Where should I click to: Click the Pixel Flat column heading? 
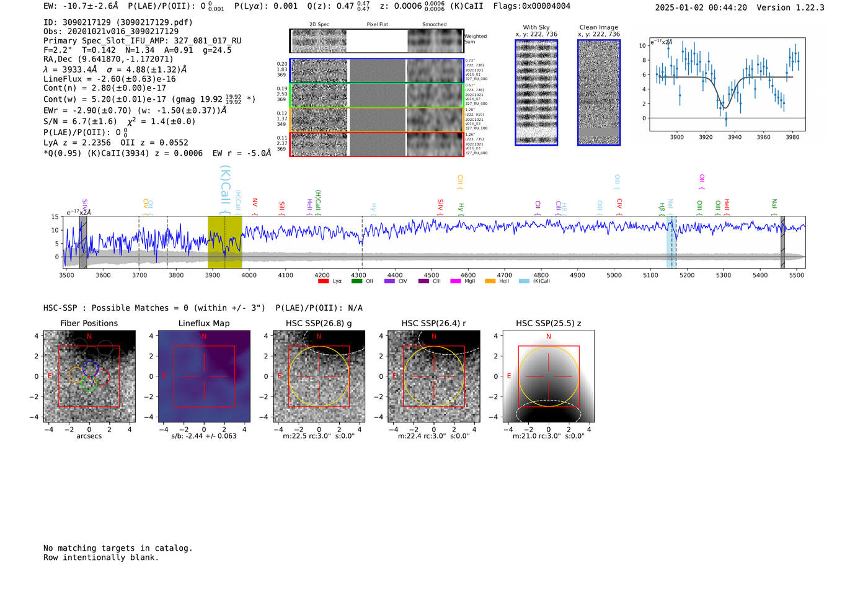(377, 25)
